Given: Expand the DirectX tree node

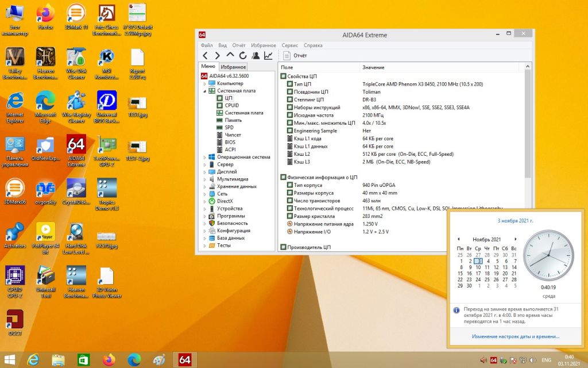Looking at the screenshot, I should tap(205, 201).
